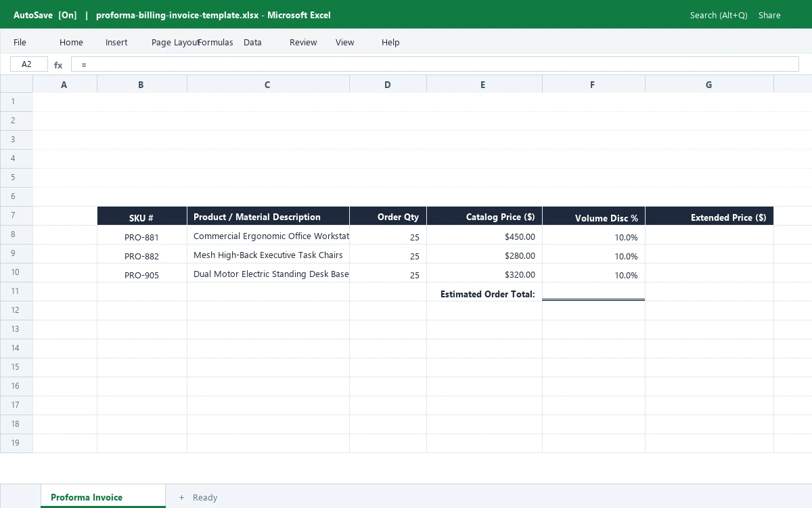812x508 pixels.
Task: Select Extended Price cell for PRO-881
Action: (x=709, y=235)
